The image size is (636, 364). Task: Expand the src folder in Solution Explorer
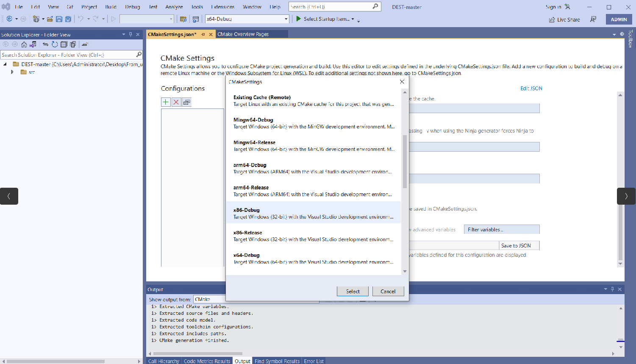[x=12, y=72]
